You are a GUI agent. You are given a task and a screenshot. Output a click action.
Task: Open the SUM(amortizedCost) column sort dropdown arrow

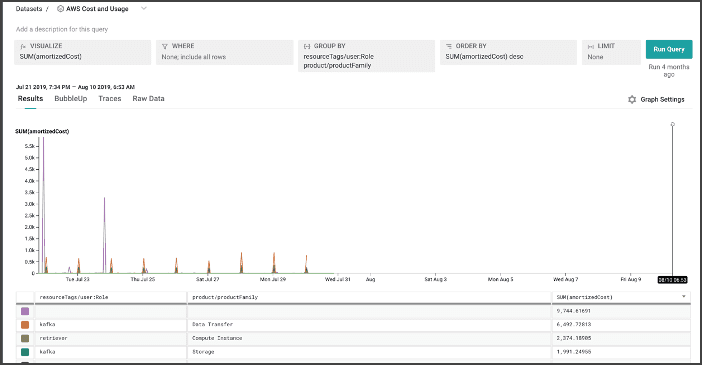click(x=684, y=296)
